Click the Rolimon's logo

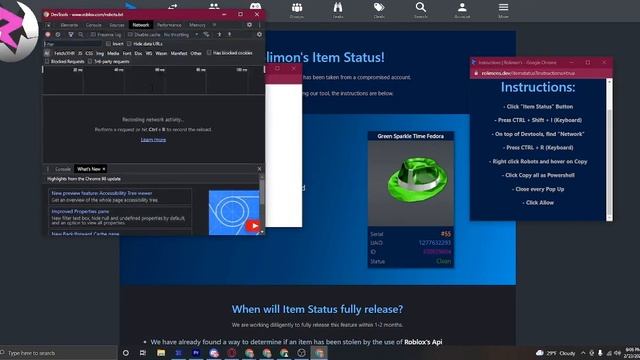(x=18, y=31)
